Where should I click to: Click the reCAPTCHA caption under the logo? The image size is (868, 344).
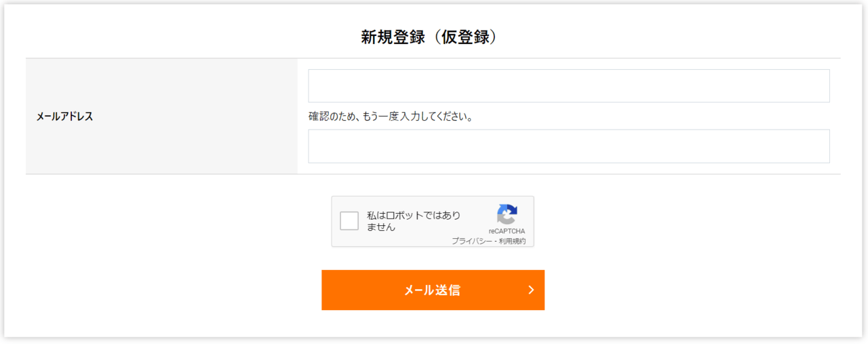pos(507,231)
